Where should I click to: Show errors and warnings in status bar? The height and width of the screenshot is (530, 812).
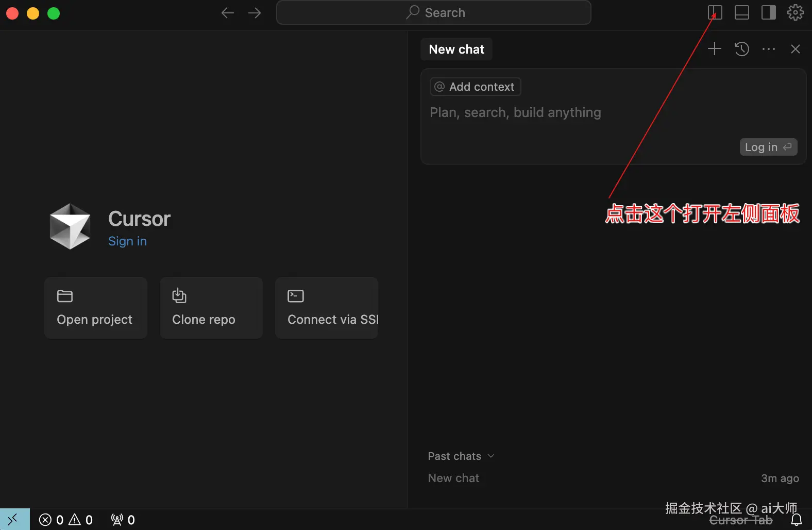pos(66,520)
